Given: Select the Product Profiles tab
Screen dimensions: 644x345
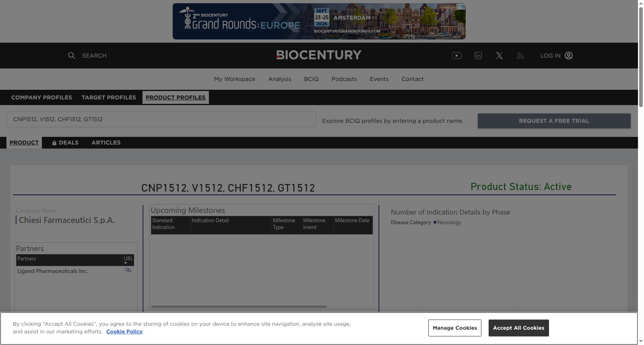Looking at the screenshot, I should click(x=175, y=97).
